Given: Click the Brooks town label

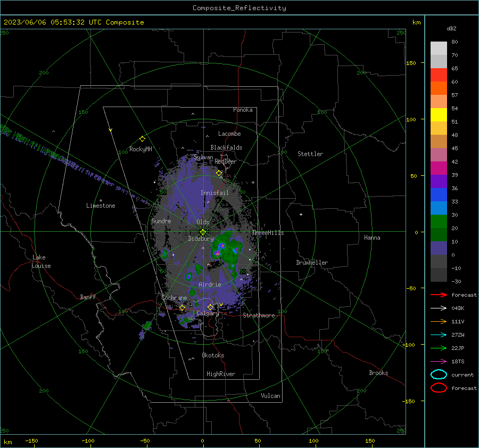Looking at the screenshot, I should pyautogui.click(x=378, y=373).
